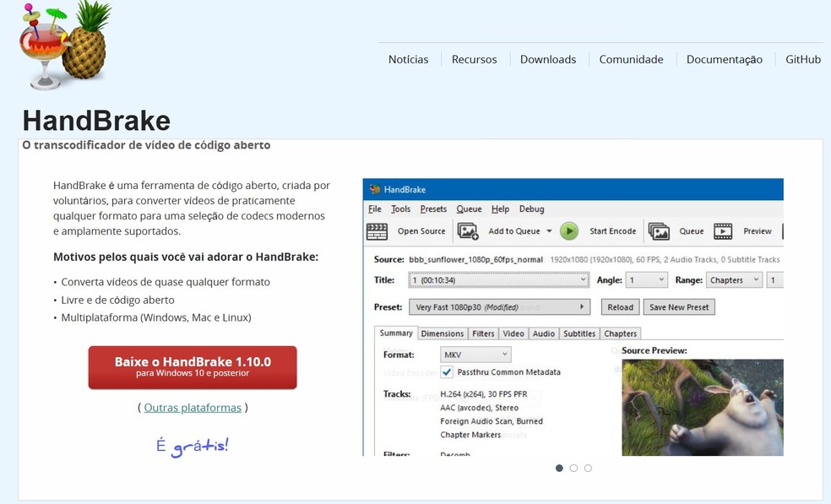Click the H.264 (x264), 30 FPS PFR track text
The height and width of the screenshot is (504, 831).
click(484, 394)
